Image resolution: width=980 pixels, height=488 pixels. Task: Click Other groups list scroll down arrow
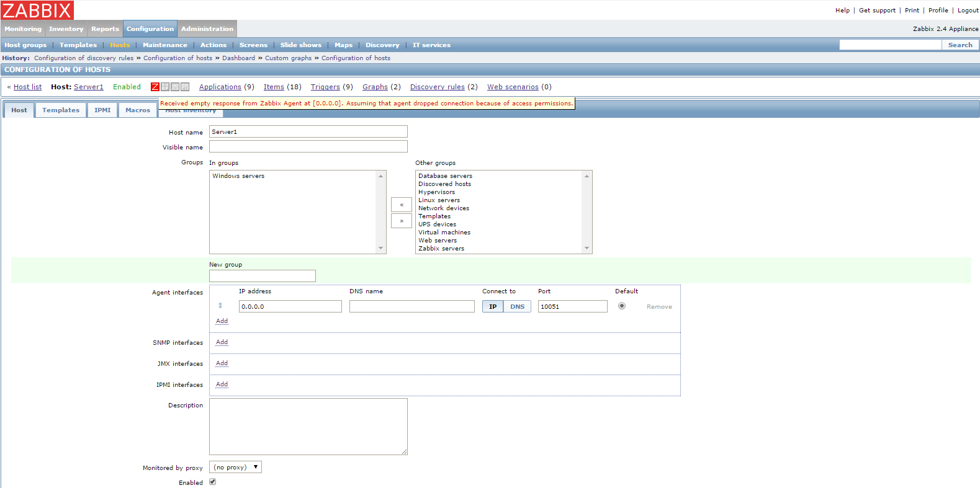(587, 248)
